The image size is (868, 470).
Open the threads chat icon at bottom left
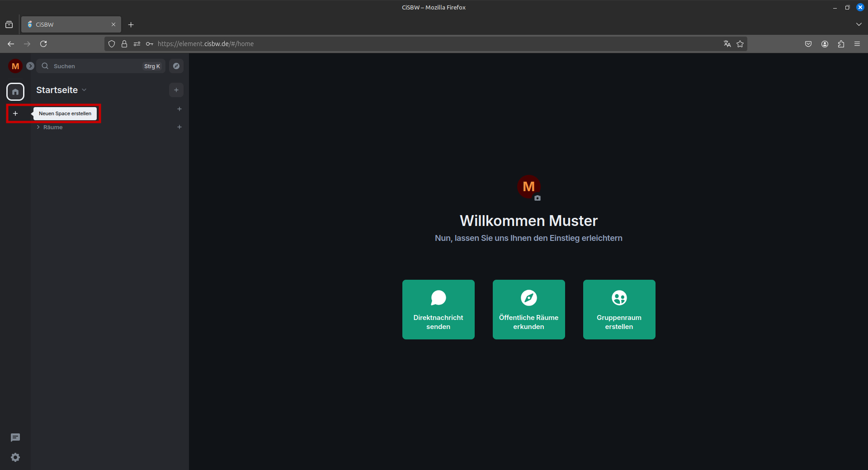15,437
